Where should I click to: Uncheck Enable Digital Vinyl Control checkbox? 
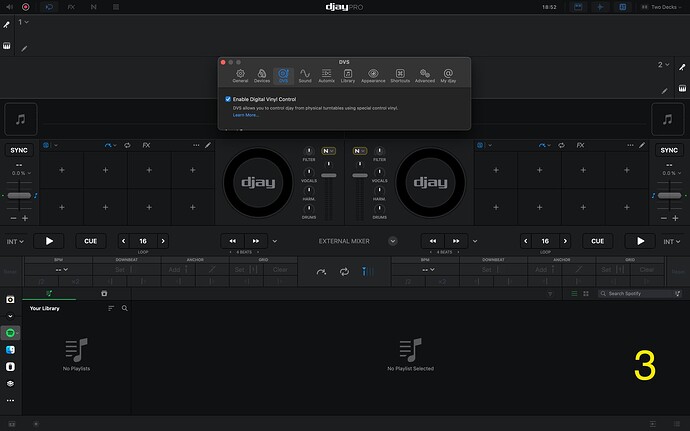pyautogui.click(x=228, y=99)
